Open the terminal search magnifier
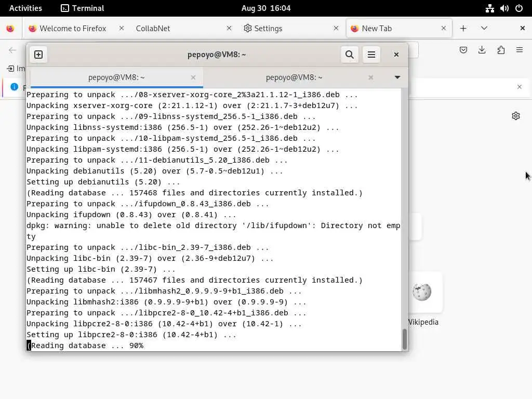 pyautogui.click(x=350, y=55)
